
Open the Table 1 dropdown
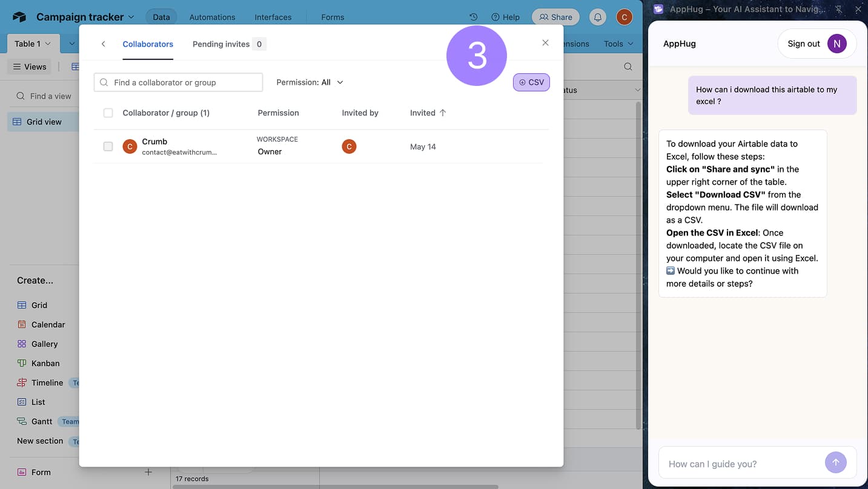[x=33, y=44]
